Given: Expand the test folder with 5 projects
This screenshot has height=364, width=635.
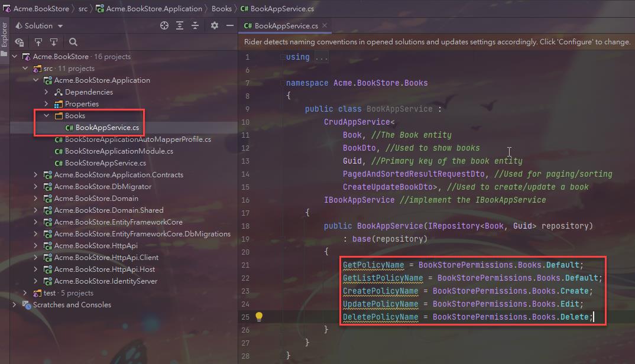Looking at the screenshot, I should point(25,293).
